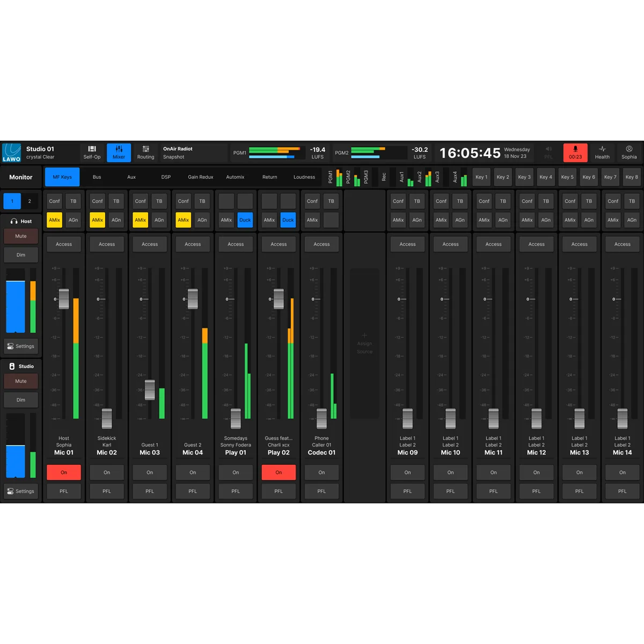
Task: Disable Duck on Play 01 channel
Action: [245, 220]
